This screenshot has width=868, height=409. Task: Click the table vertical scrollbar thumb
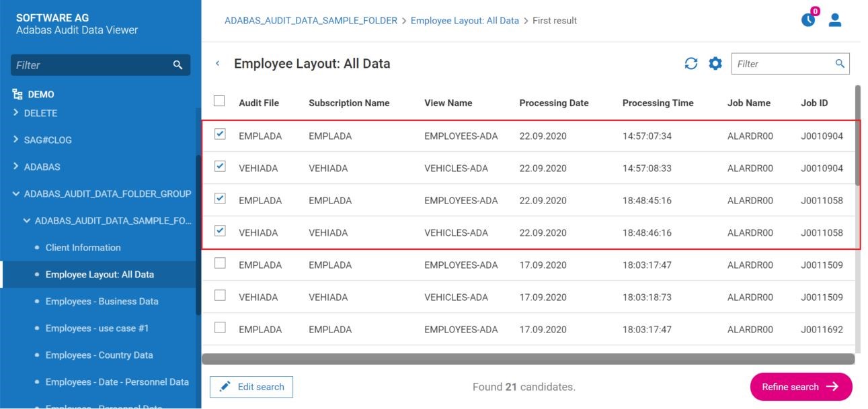(x=857, y=134)
